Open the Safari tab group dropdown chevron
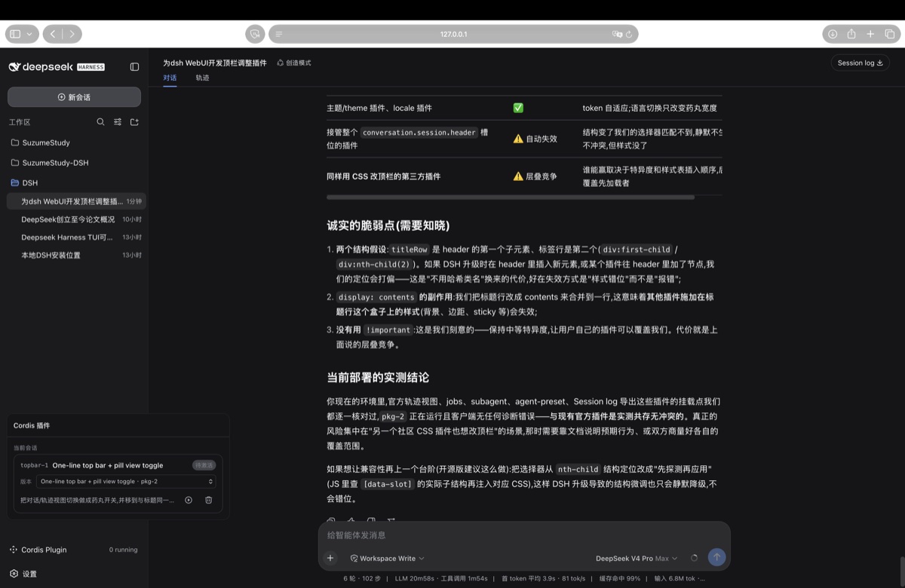This screenshot has height=588, width=905. 29,34
